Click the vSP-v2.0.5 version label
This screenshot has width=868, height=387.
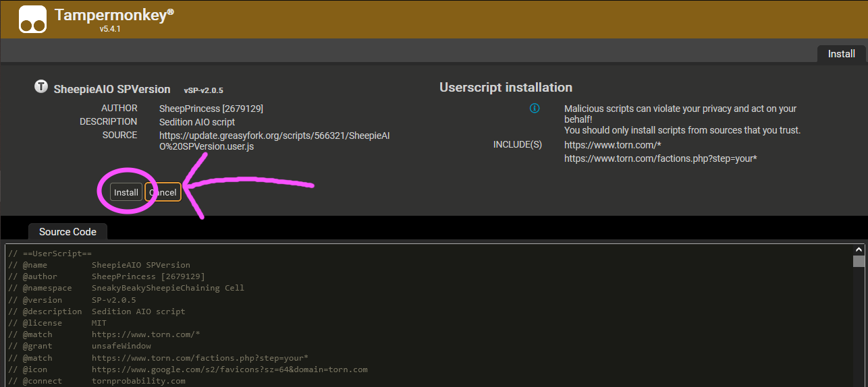[203, 90]
